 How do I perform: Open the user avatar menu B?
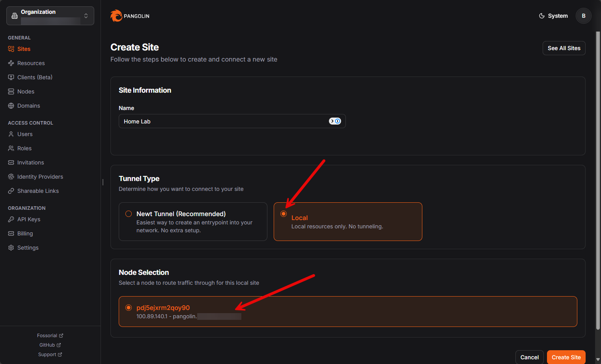[584, 16]
